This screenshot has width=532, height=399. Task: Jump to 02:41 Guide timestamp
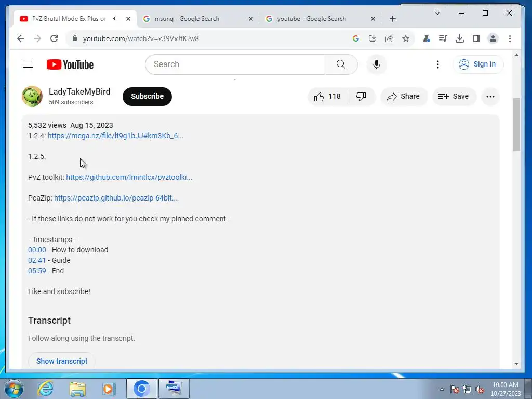click(x=37, y=260)
